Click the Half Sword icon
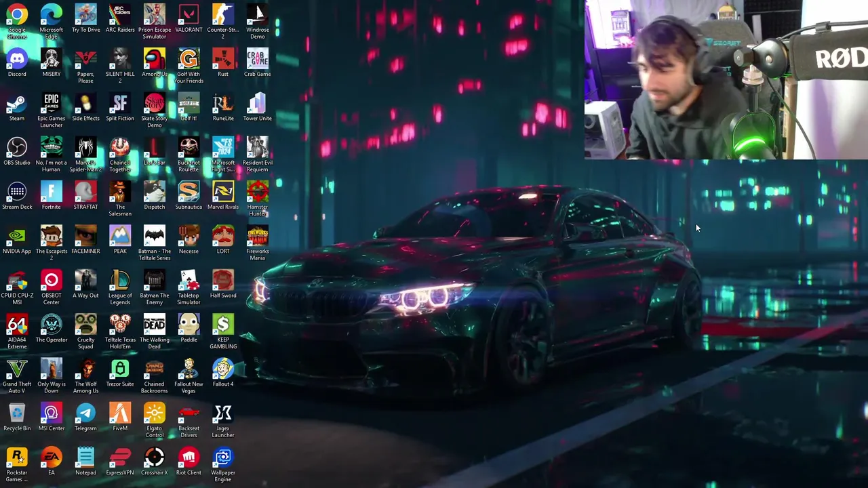Screen dimensions: 868x488 223,280
